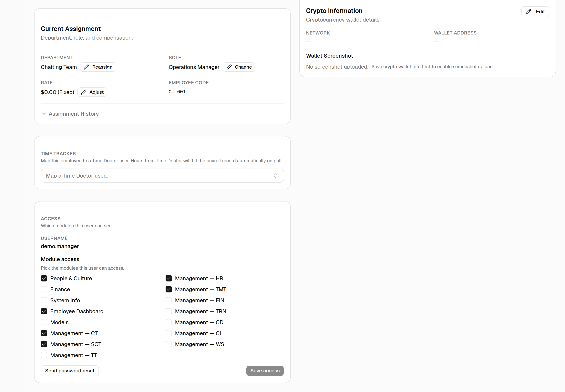Uncheck Management — SOT access

pyautogui.click(x=44, y=344)
